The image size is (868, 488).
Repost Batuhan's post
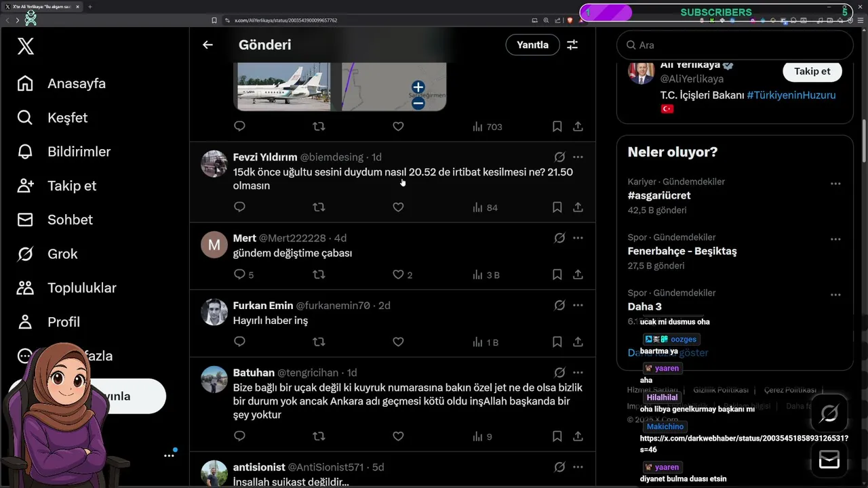click(x=319, y=436)
